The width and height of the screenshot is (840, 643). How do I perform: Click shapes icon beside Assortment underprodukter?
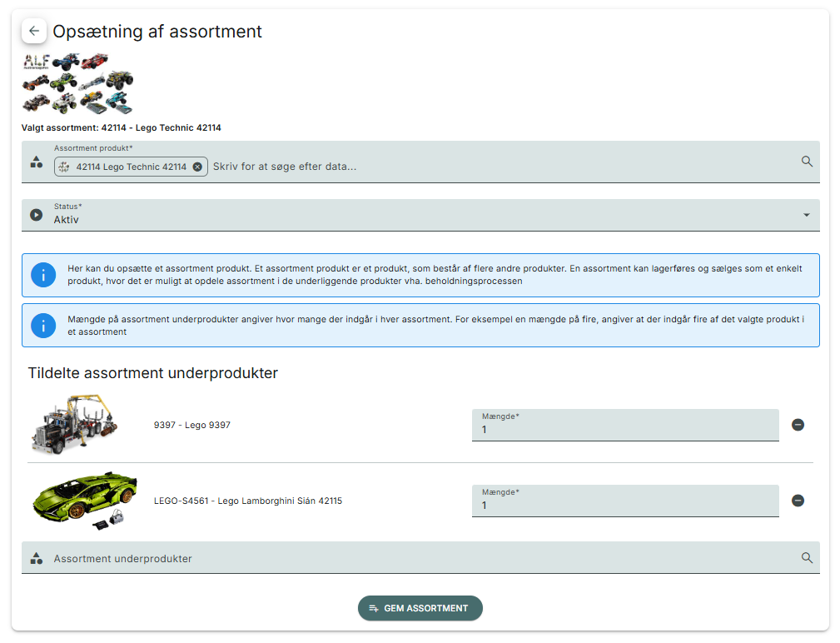coord(37,558)
